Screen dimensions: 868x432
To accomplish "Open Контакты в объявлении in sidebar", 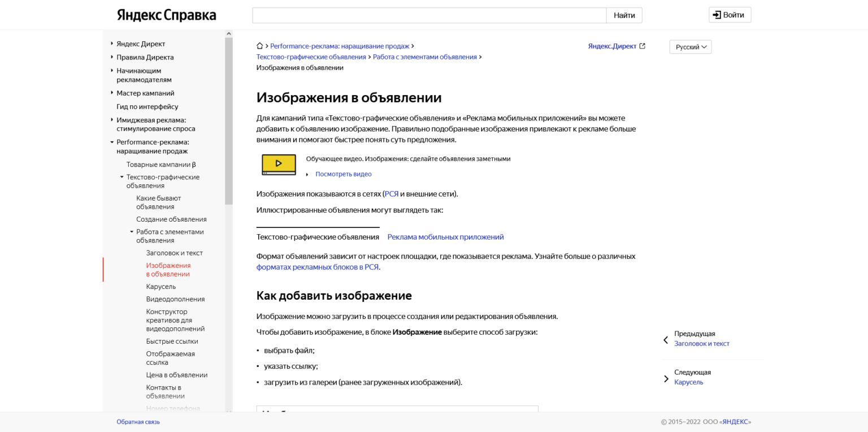I will click(x=165, y=392).
